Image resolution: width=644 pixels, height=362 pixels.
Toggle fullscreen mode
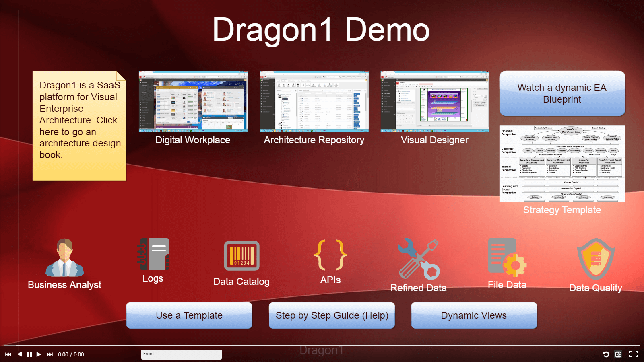pos(632,354)
